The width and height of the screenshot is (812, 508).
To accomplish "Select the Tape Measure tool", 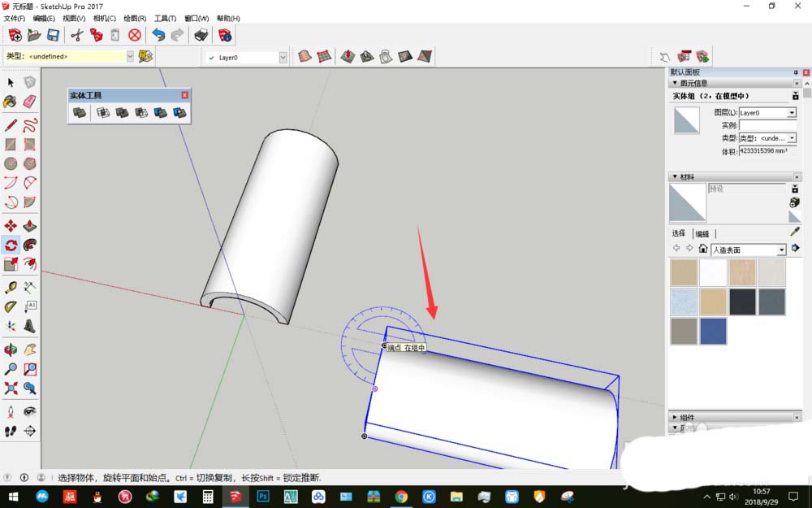I will click(11, 287).
